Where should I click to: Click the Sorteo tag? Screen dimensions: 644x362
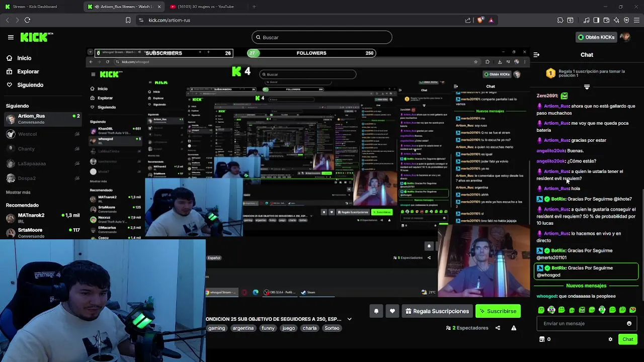[332, 328]
